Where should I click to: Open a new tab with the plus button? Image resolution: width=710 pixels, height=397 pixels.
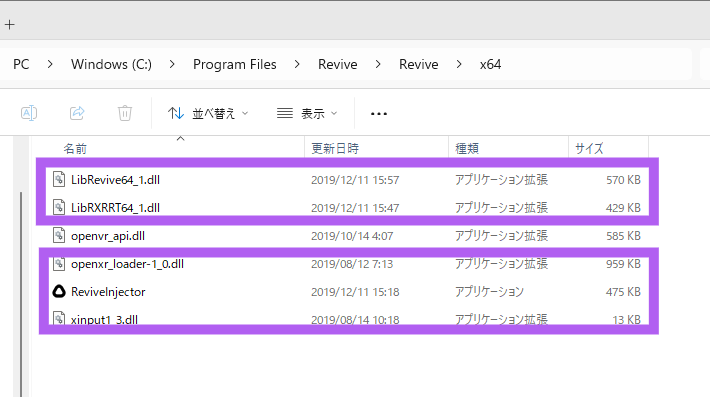pos(10,24)
